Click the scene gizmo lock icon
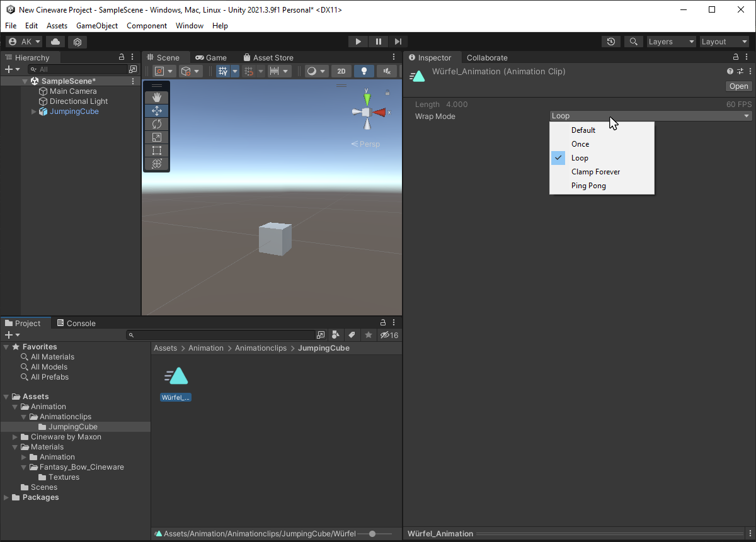Screen dimensions: 756x542 coord(387,93)
